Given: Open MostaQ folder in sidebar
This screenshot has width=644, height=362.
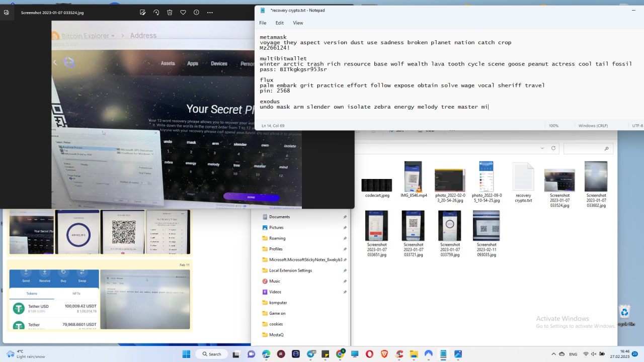Looking at the screenshot, I should tap(276, 335).
